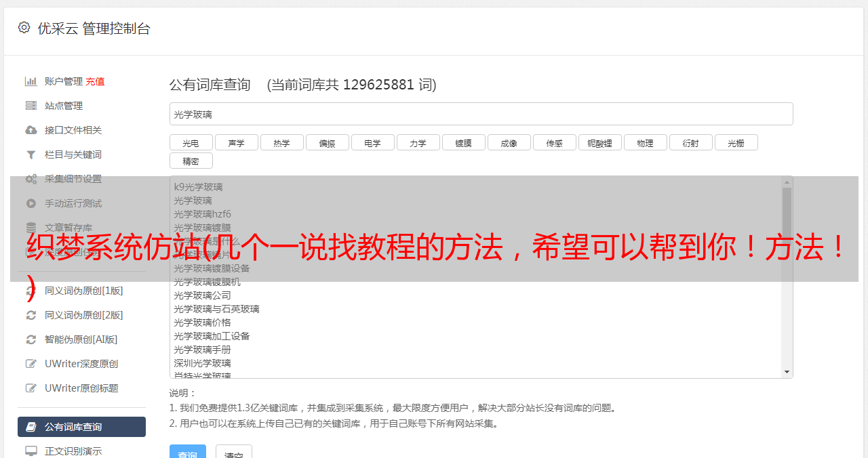Click the refresh icon for 智能伪原创[AI版]
This screenshot has width=868, height=458.
click(x=31, y=339)
